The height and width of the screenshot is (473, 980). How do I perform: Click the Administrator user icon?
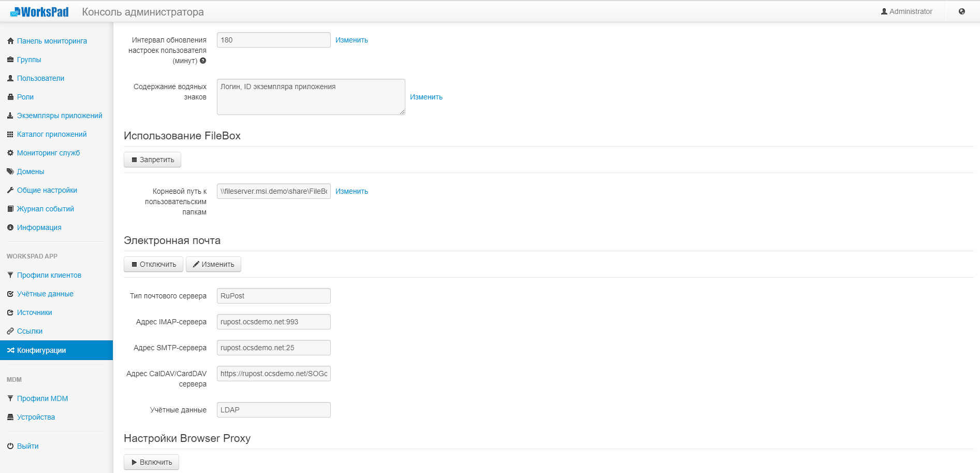[884, 11]
